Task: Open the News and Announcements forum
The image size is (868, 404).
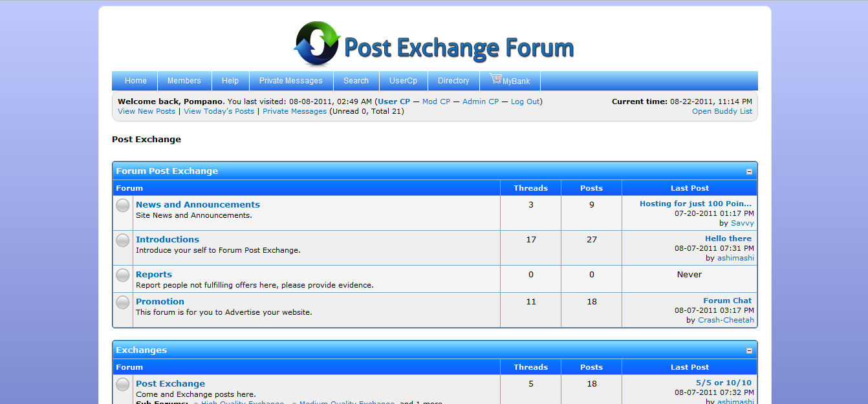Action: [198, 205]
